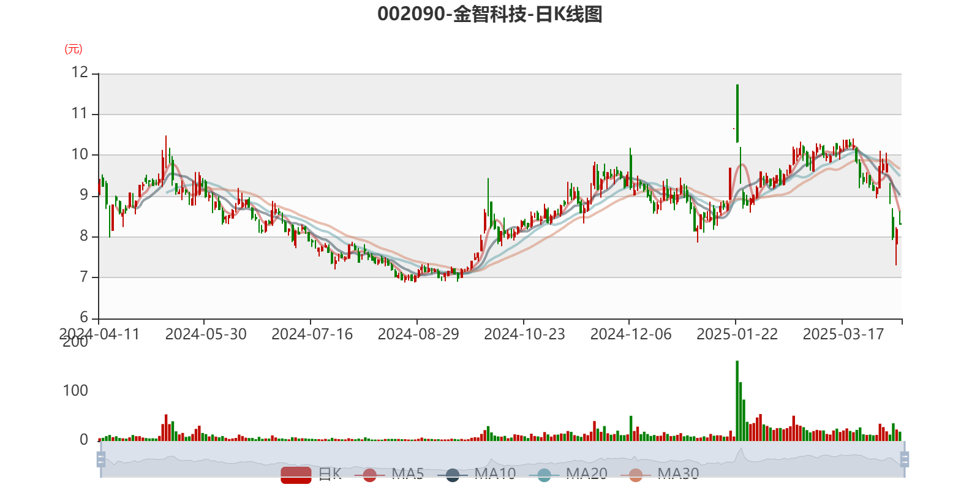Click the 2024-05-30 date axis label

click(206, 334)
